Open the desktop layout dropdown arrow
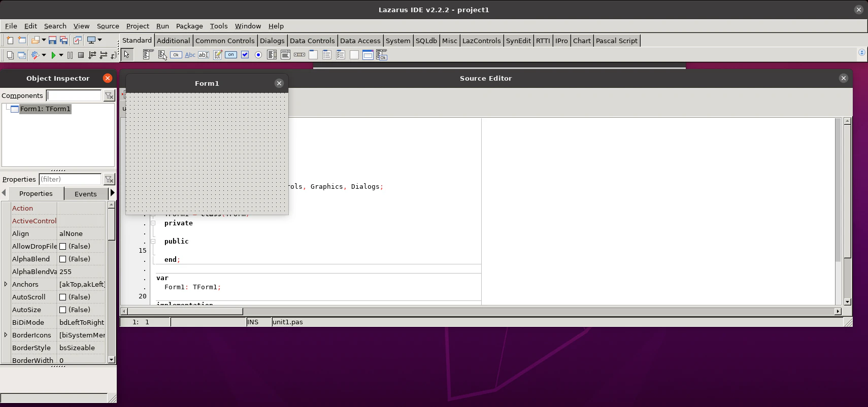 click(x=99, y=40)
